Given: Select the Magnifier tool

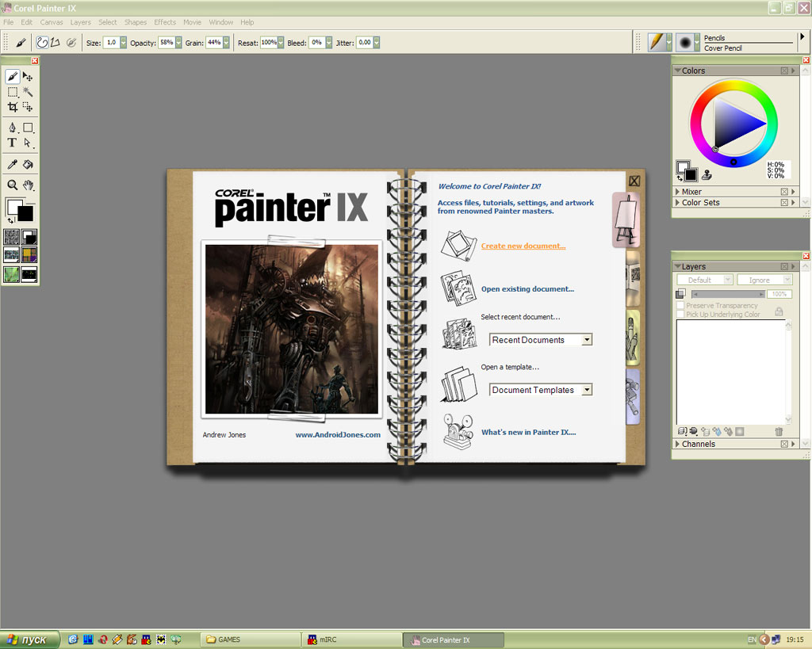Looking at the screenshot, I should tap(13, 185).
